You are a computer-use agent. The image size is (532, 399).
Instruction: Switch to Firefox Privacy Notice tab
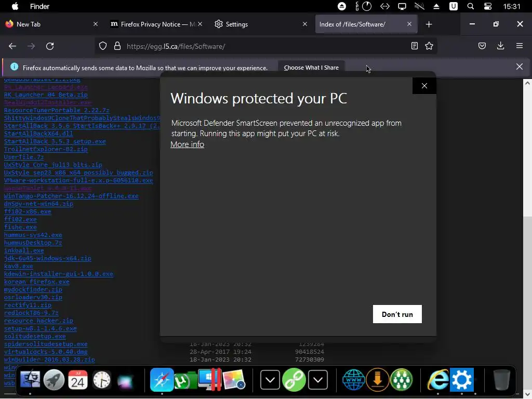156,24
